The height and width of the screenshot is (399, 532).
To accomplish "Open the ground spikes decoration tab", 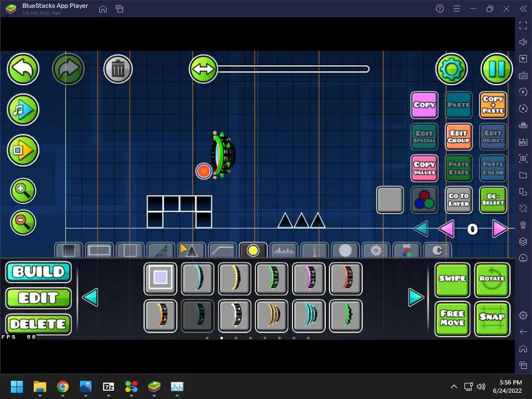I will click(x=284, y=250).
